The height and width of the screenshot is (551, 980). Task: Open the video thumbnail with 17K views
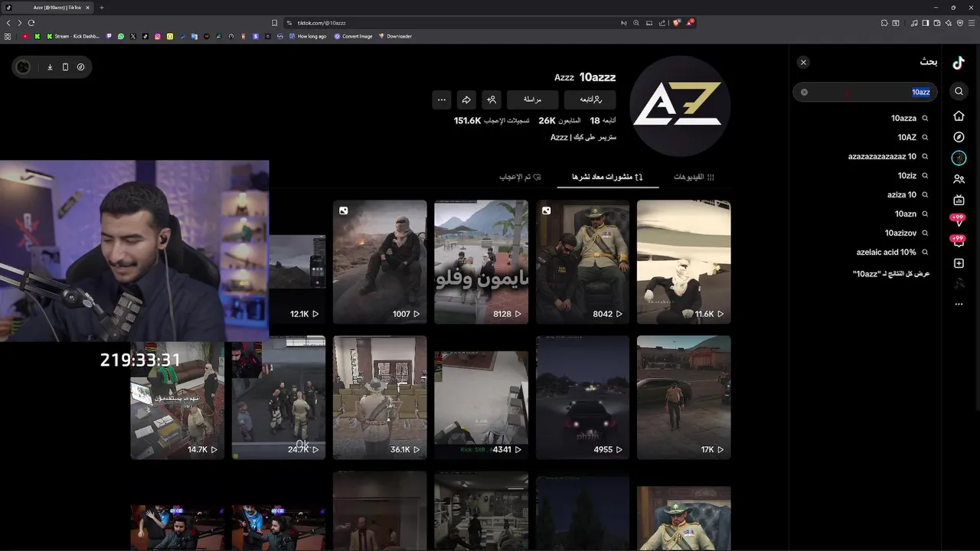pos(684,397)
